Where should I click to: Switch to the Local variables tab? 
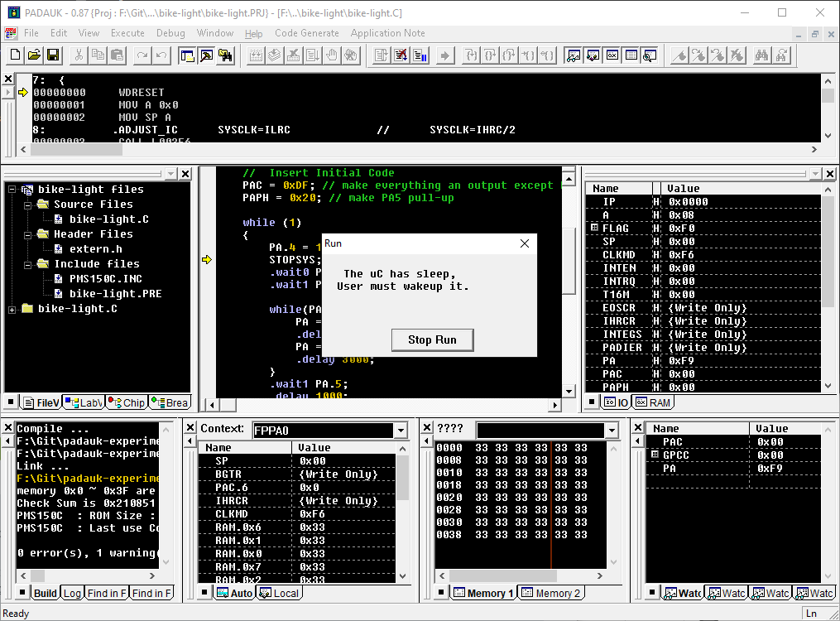279,593
